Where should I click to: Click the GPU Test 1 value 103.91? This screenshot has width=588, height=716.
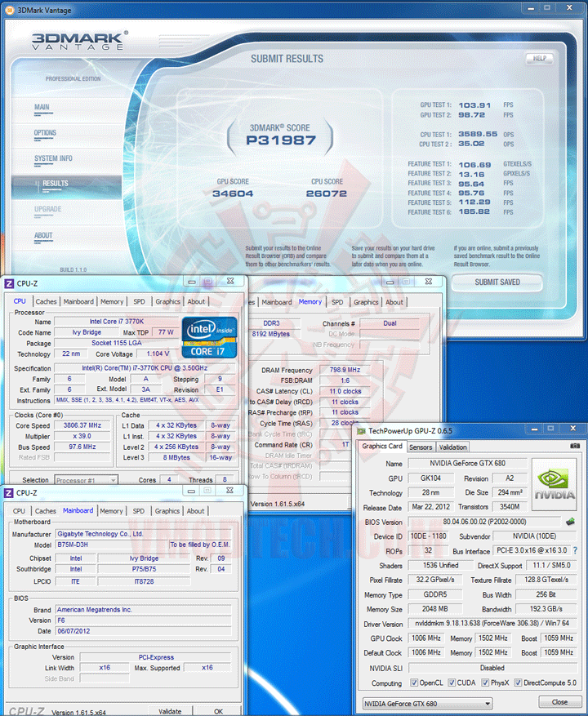pyautogui.click(x=474, y=105)
